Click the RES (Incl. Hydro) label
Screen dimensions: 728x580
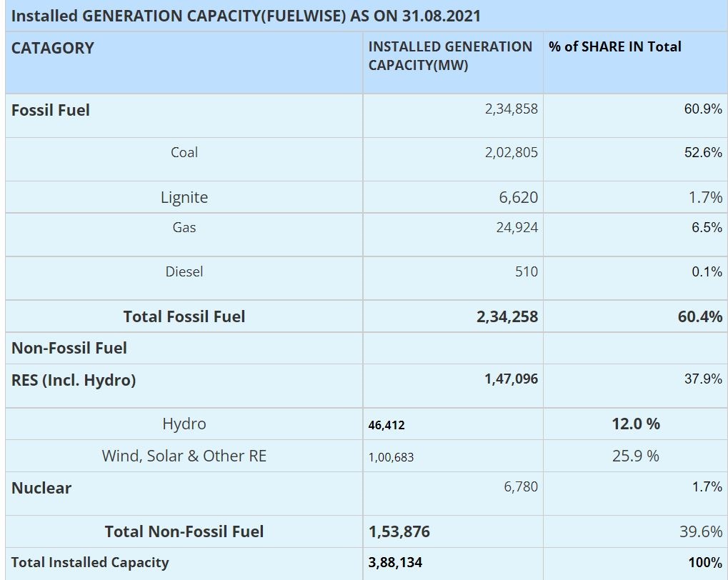point(74,380)
